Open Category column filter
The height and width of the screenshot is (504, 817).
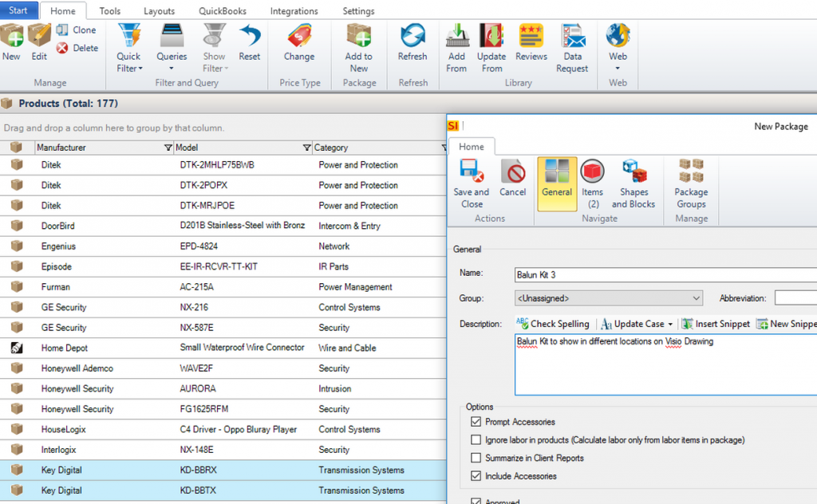pos(444,148)
